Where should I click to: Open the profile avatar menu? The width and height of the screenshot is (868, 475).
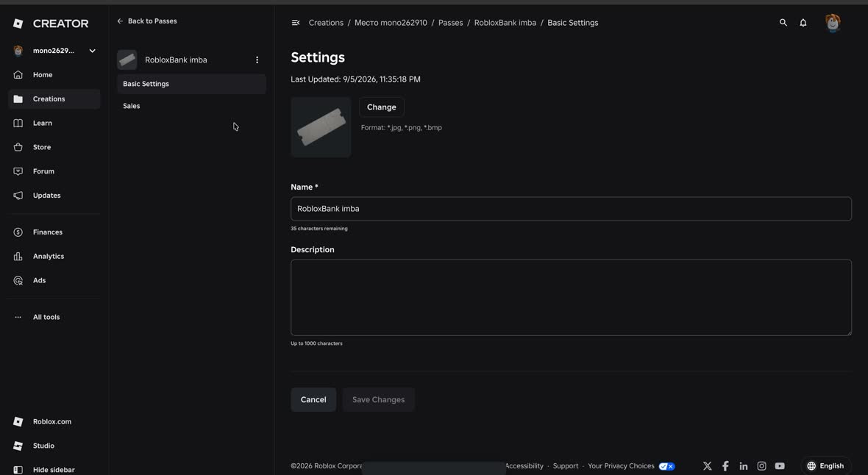(x=833, y=23)
